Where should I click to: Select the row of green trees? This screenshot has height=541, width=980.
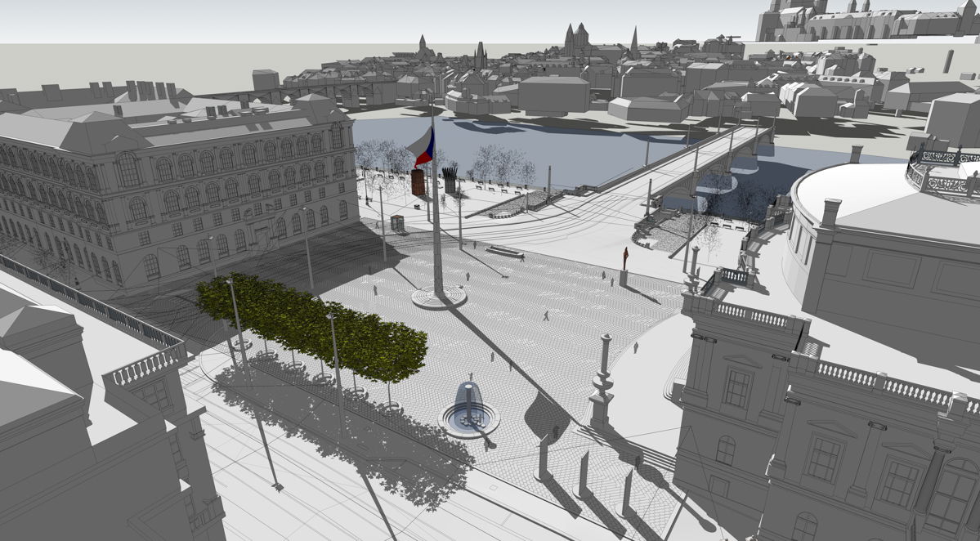(x=311, y=322)
